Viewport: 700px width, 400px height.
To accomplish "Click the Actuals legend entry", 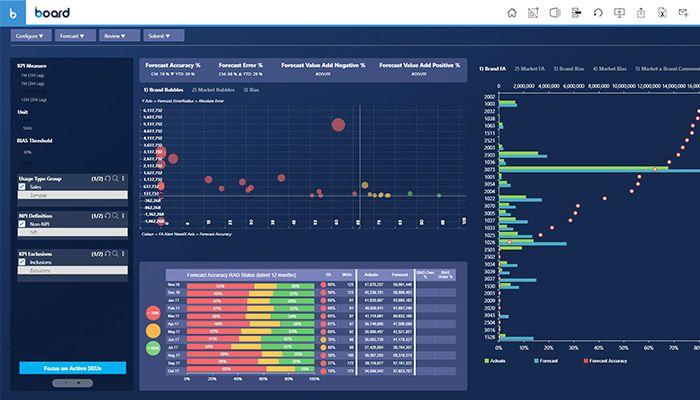I will click(495, 361).
